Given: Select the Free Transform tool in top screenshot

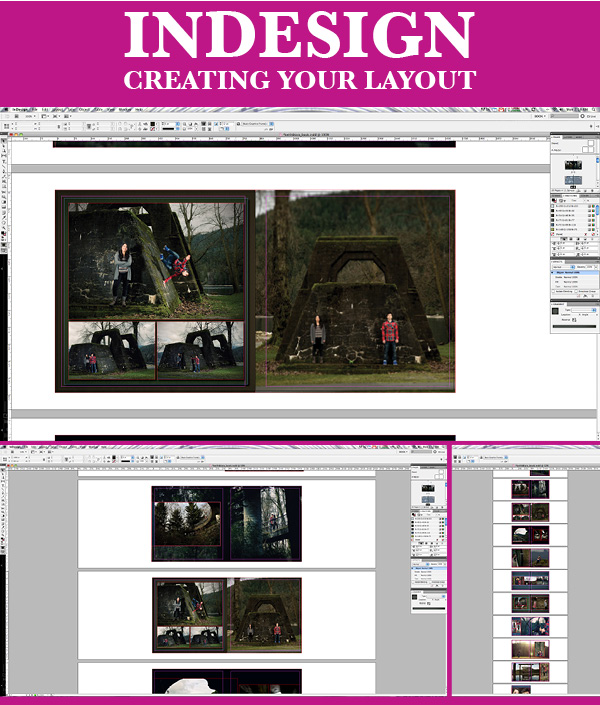Looking at the screenshot, I should (3, 197).
